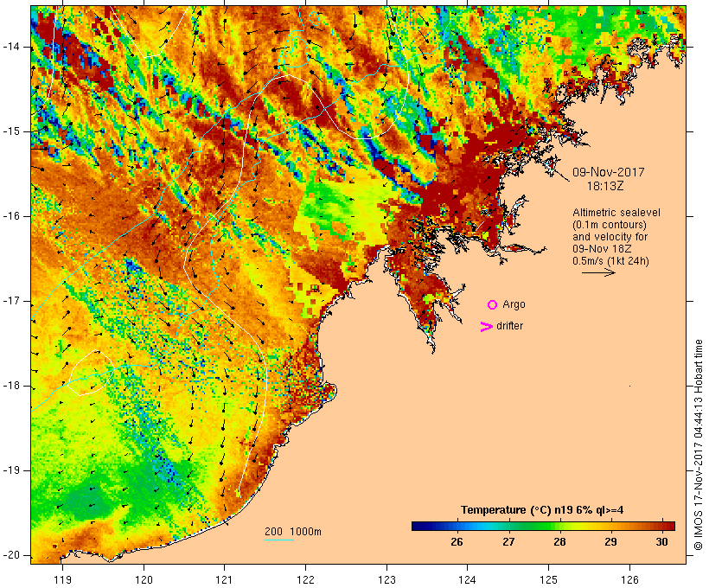
Task: Click the color bar value 30
Action: [x=661, y=542]
